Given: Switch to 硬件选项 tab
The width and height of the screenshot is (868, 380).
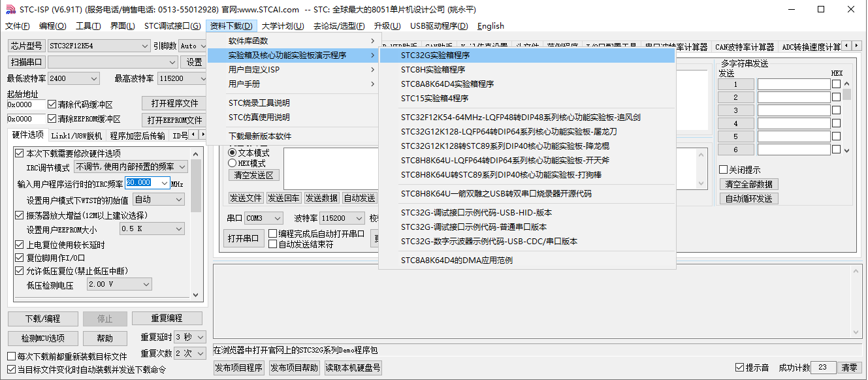Looking at the screenshot, I should coord(28,135).
